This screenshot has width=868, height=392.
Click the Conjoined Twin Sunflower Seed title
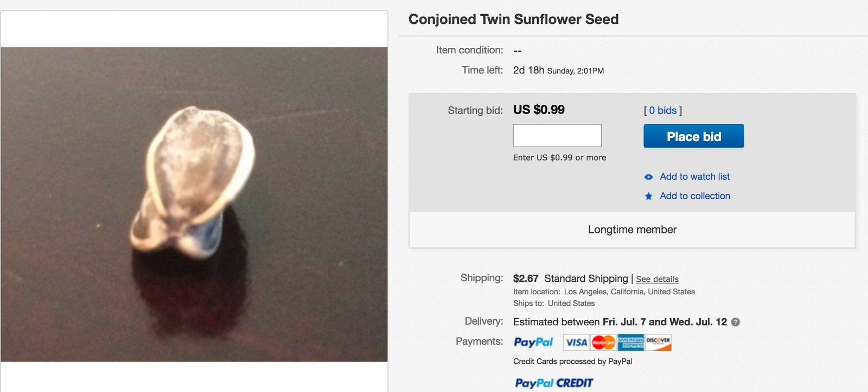(x=513, y=20)
